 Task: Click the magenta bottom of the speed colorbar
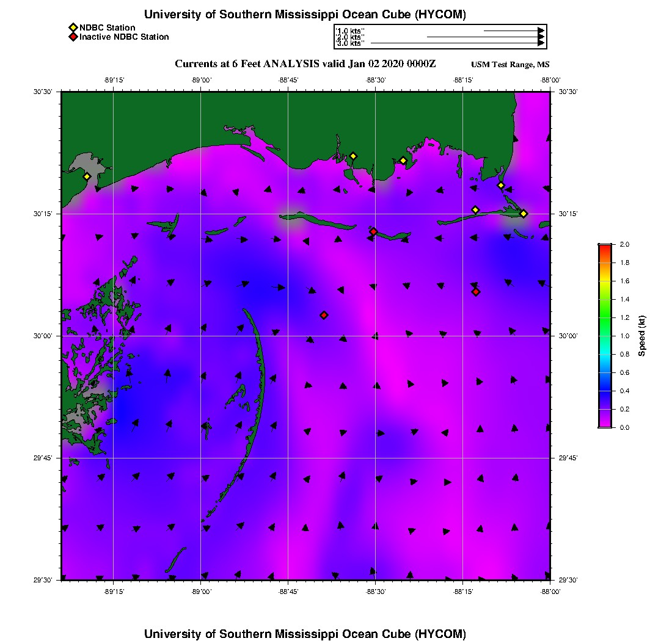pos(605,424)
